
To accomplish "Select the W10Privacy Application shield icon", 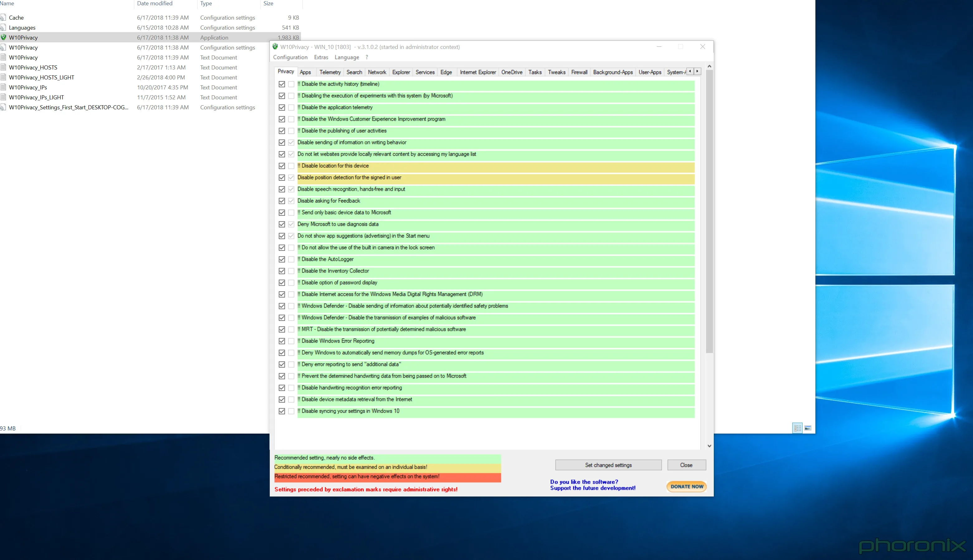I will (x=3, y=37).
